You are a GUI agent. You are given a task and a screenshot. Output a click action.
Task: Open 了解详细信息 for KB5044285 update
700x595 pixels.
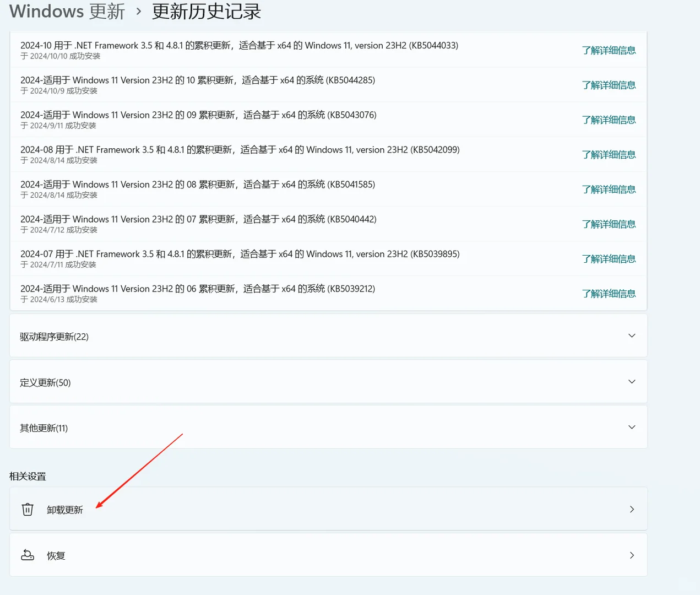coord(609,85)
